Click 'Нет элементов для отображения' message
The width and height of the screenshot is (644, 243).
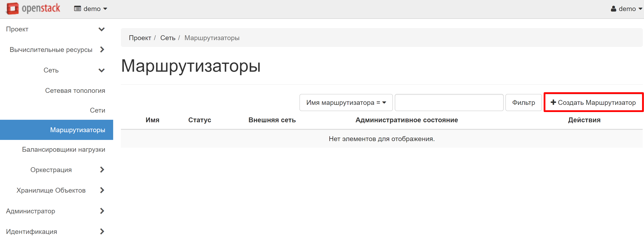382,139
